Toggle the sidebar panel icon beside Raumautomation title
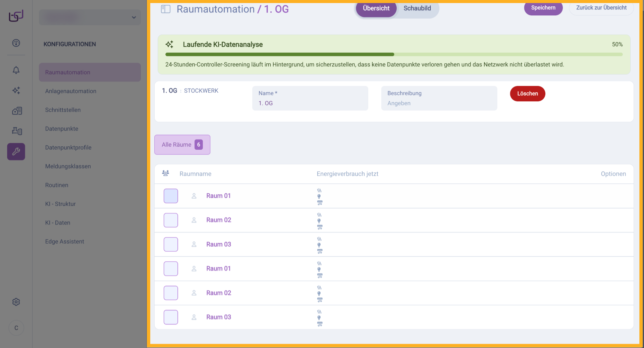Viewport: 644px width, 348px height. tap(166, 9)
